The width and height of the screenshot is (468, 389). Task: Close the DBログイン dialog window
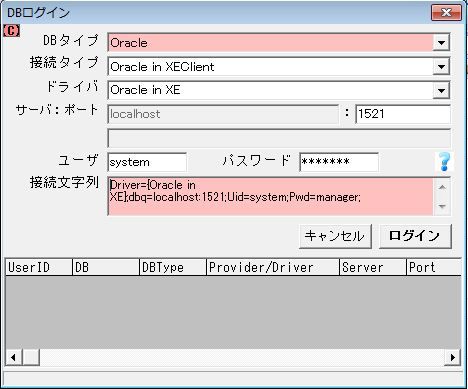tap(446, 13)
